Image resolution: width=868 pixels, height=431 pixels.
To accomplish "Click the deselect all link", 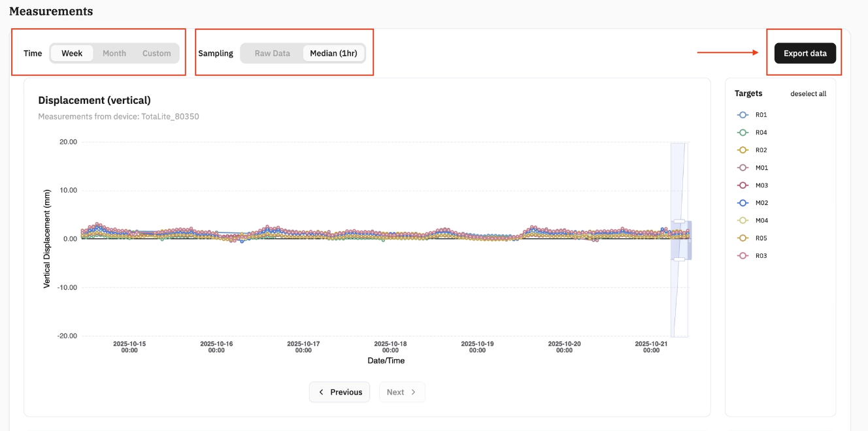I will pyautogui.click(x=809, y=94).
